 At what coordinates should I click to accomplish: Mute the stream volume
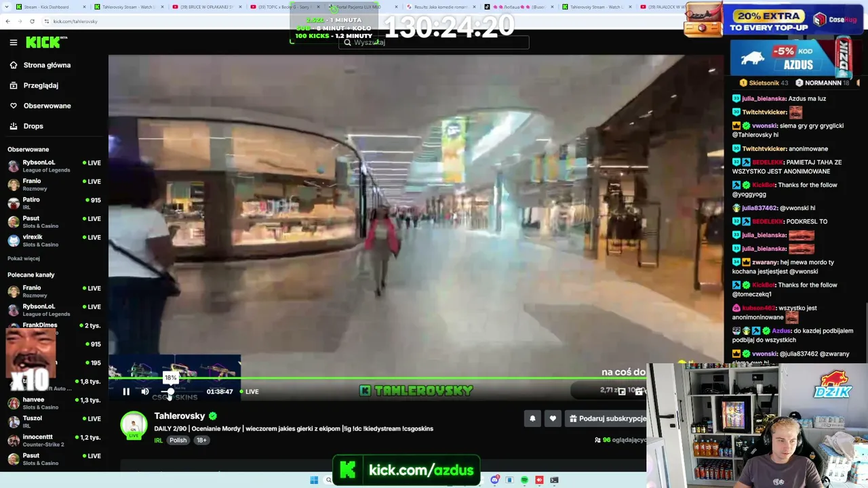tap(144, 391)
